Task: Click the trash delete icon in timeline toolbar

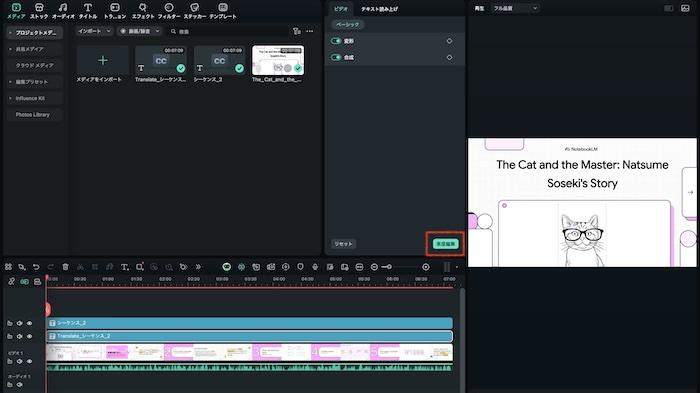Action: point(65,267)
